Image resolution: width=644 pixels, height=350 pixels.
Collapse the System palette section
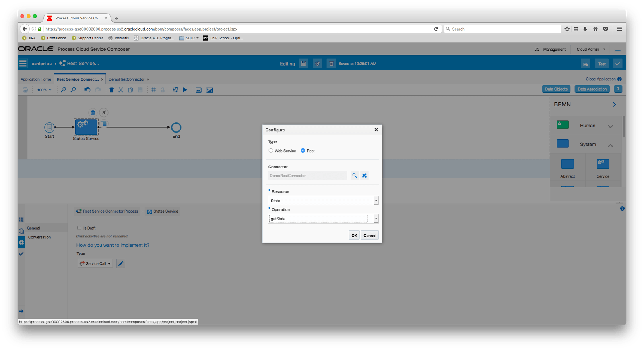[x=610, y=145]
